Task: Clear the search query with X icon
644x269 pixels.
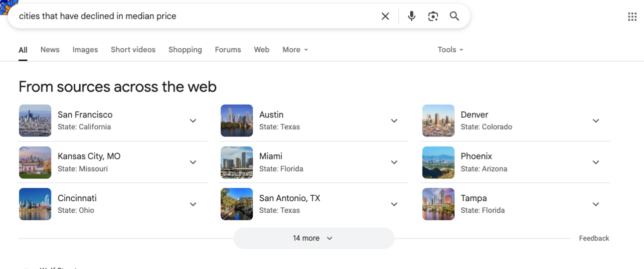Action: coord(385,16)
